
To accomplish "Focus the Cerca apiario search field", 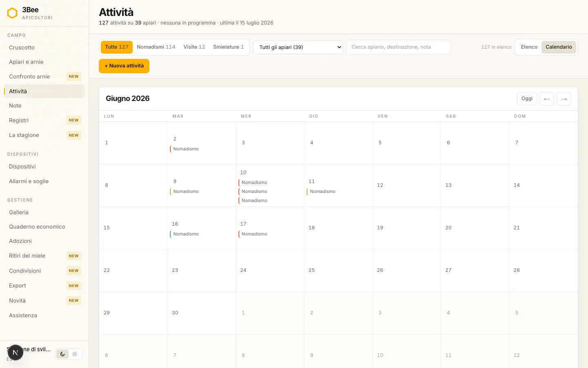I will [399, 47].
